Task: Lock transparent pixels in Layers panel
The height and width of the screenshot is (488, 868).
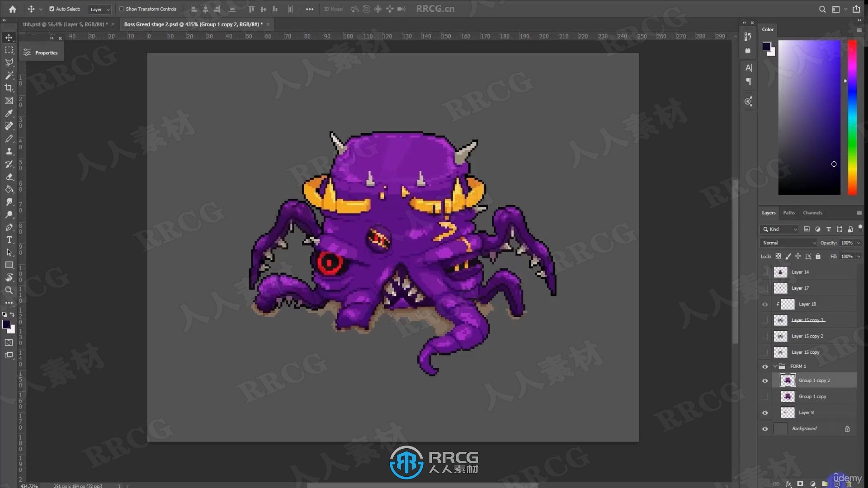Action: click(x=778, y=256)
